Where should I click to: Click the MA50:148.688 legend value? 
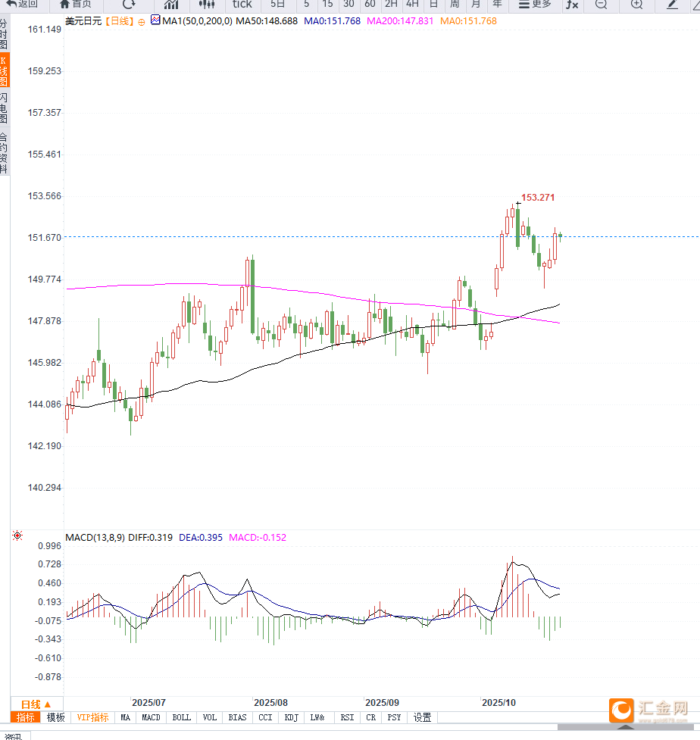267,21
